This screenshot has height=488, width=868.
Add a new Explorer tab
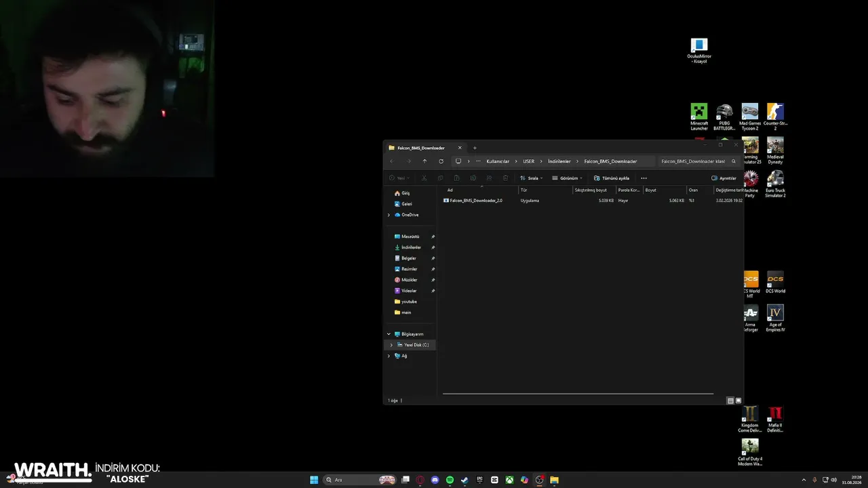[475, 148]
